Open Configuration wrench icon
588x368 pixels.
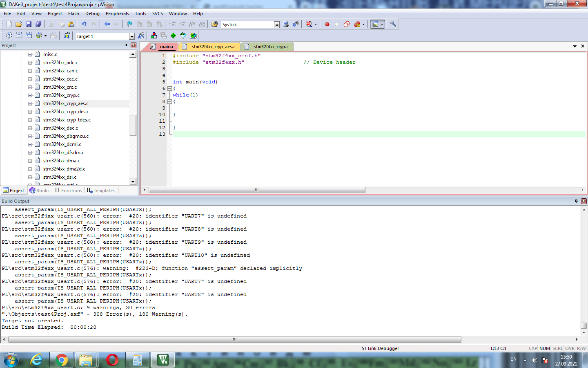tap(393, 25)
